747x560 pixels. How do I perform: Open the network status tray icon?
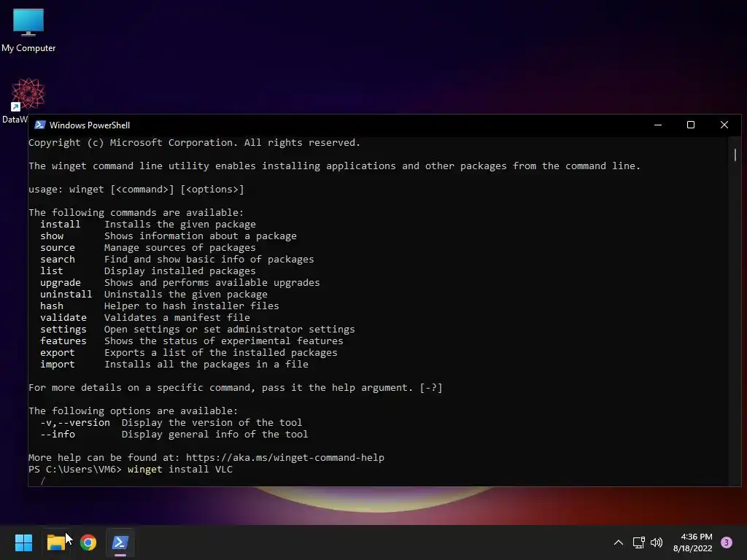click(638, 542)
